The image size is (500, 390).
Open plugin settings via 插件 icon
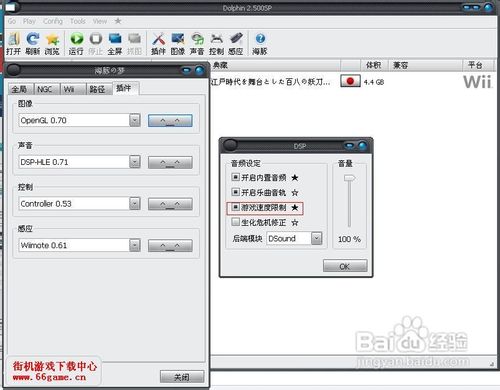(158, 39)
